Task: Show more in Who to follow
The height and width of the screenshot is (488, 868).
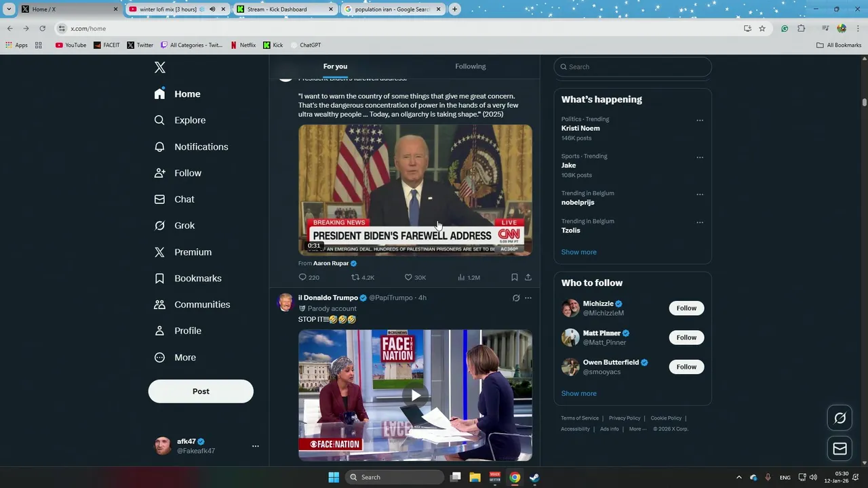Action: point(579,394)
